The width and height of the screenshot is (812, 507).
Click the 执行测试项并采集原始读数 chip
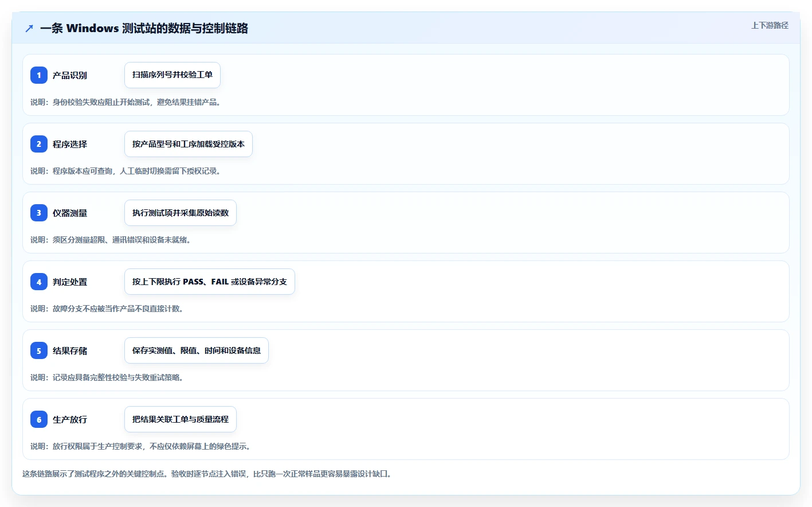click(181, 213)
